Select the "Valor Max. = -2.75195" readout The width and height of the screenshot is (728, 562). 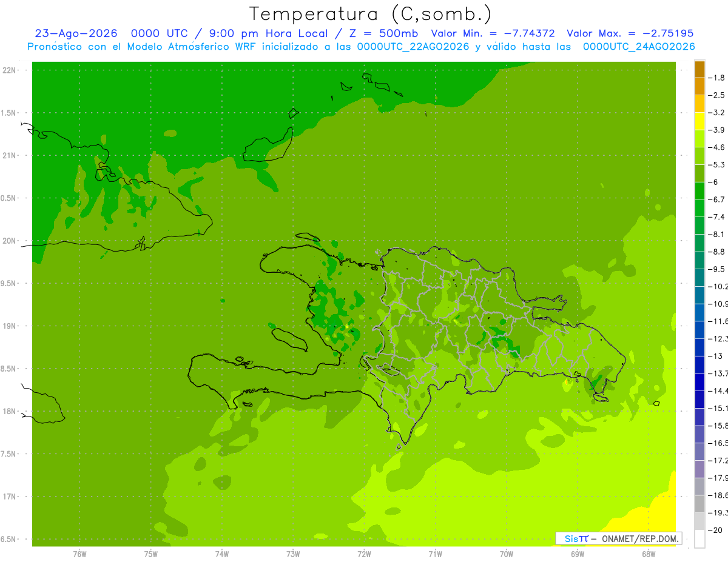[x=630, y=33]
